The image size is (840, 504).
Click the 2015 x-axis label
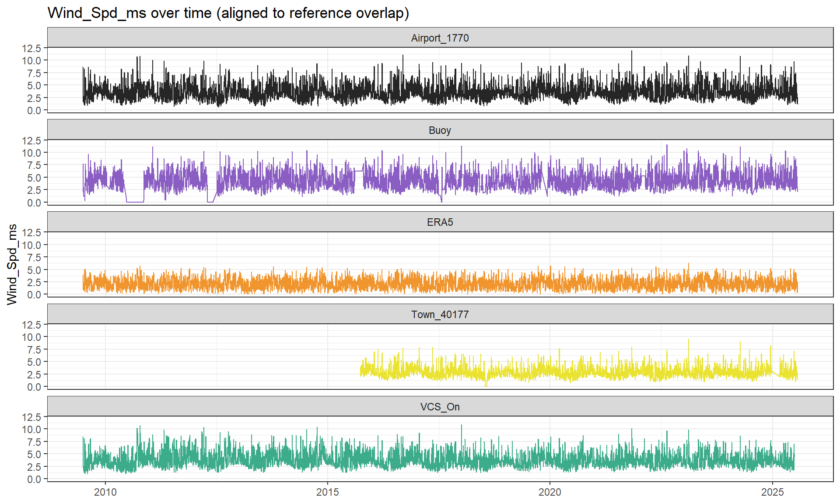coord(327,492)
